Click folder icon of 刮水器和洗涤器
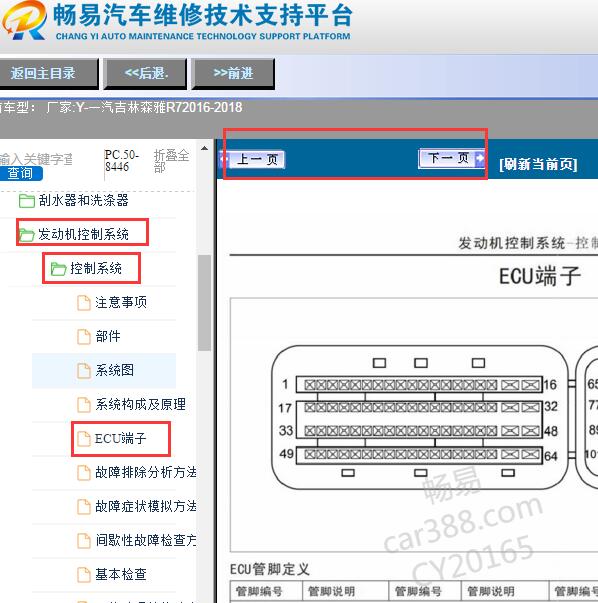 (27, 201)
